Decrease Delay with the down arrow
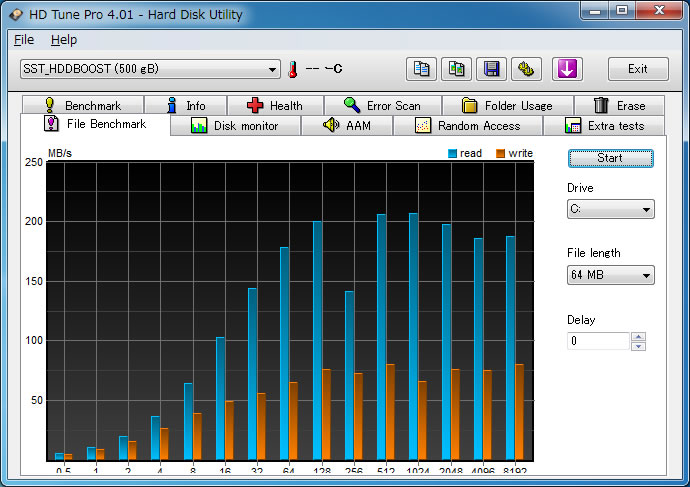This screenshot has height=487, width=690. (638, 346)
